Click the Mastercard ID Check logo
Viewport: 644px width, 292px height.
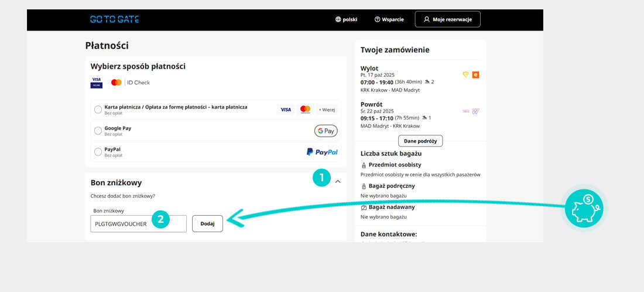tap(130, 83)
